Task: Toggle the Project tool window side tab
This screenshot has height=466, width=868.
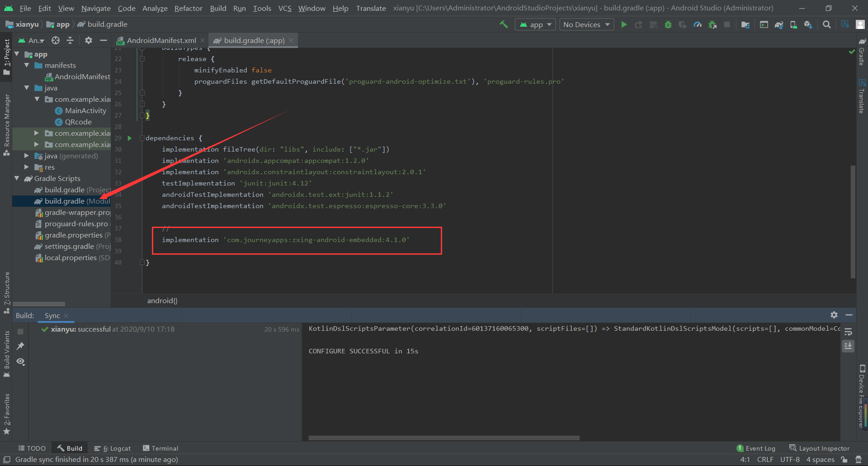Action: pos(6,57)
